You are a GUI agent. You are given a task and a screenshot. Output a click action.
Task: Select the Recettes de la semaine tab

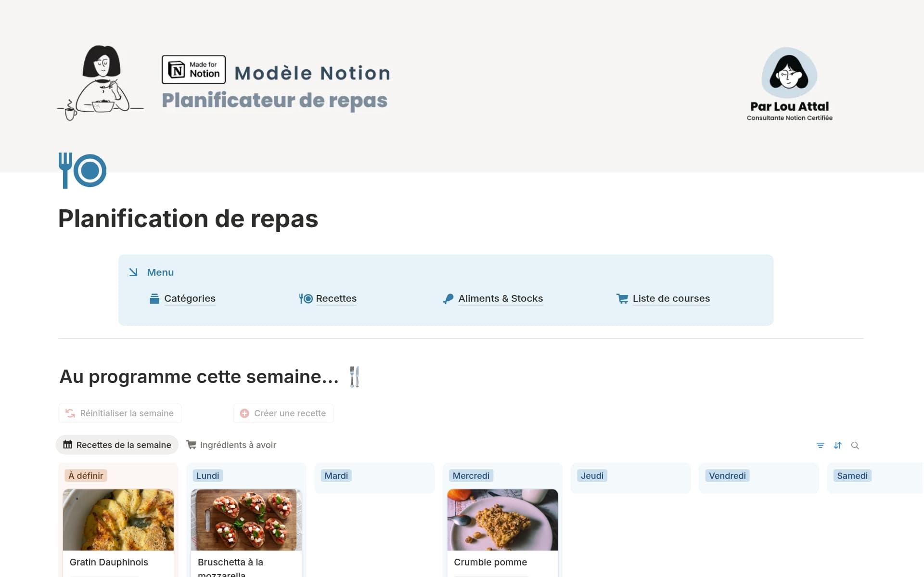tap(117, 445)
